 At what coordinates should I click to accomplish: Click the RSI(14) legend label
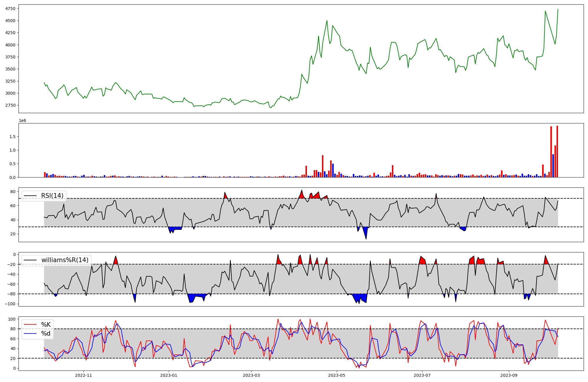(x=52, y=196)
